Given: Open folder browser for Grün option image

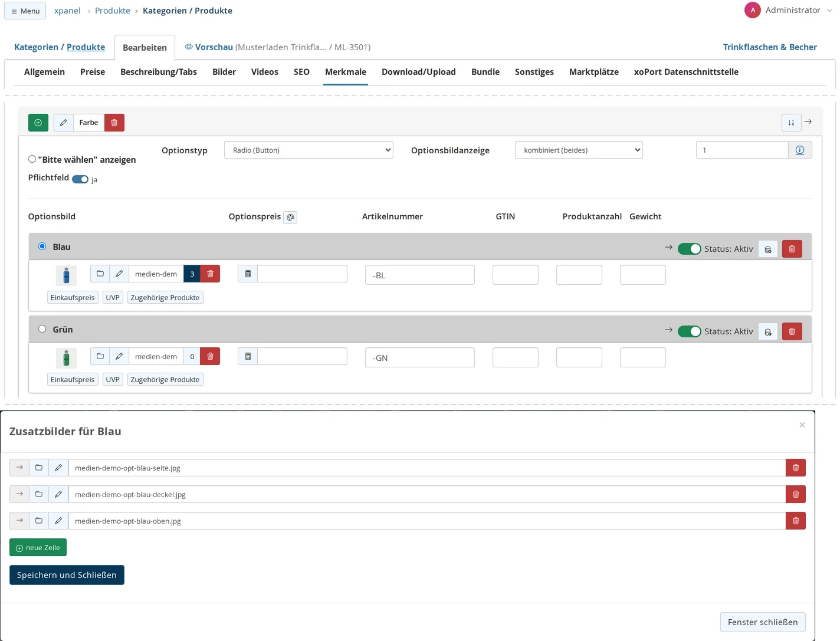Looking at the screenshot, I should [100, 356].
